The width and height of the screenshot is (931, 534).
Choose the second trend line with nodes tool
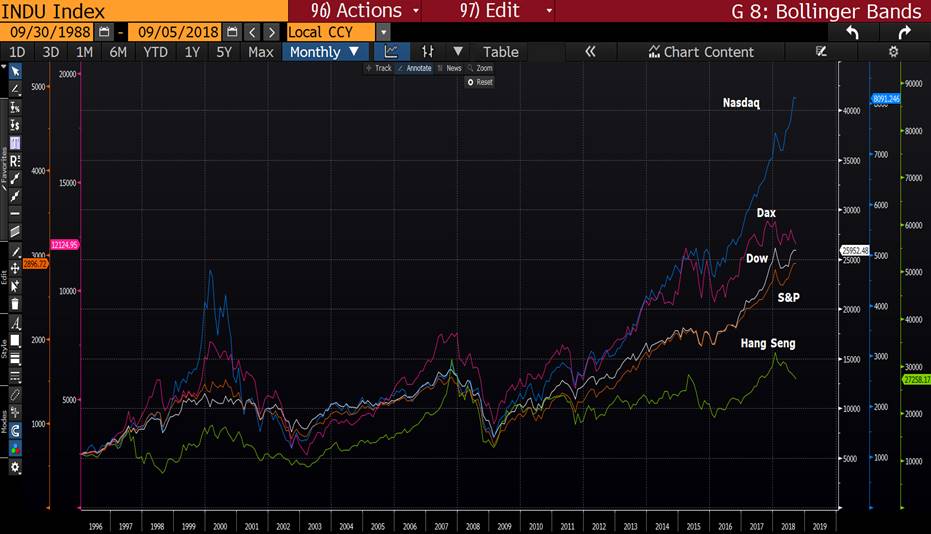click(x=15, y=196)
